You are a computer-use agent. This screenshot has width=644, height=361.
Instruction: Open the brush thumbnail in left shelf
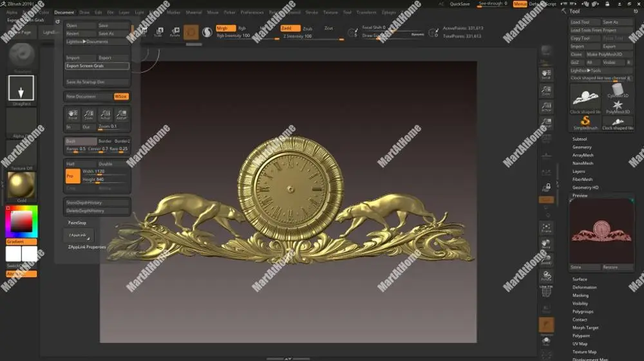[x=22, y=54]
